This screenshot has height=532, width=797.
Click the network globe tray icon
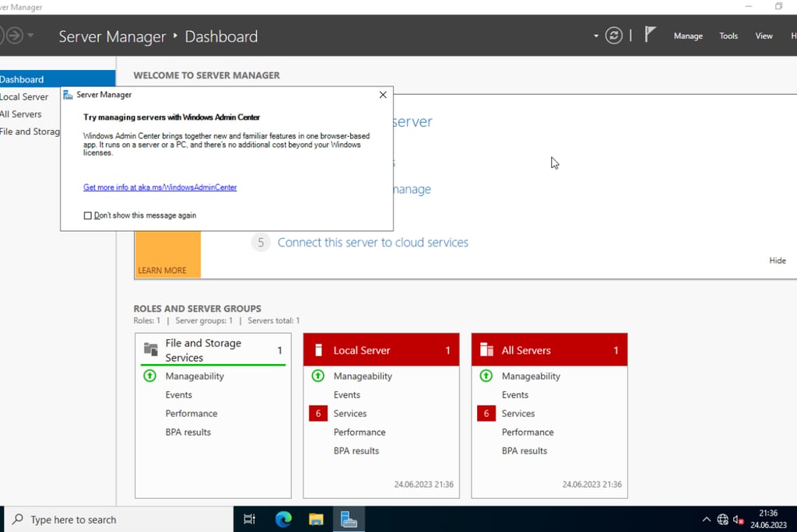click(722, 520)
